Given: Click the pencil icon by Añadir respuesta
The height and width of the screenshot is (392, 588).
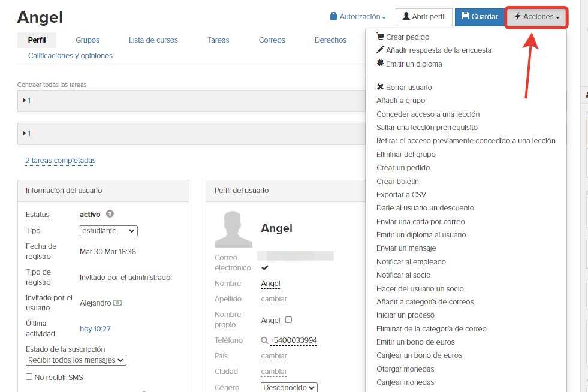Looking at the screenshot, I should pyautogui.click(x=380, y=50).
